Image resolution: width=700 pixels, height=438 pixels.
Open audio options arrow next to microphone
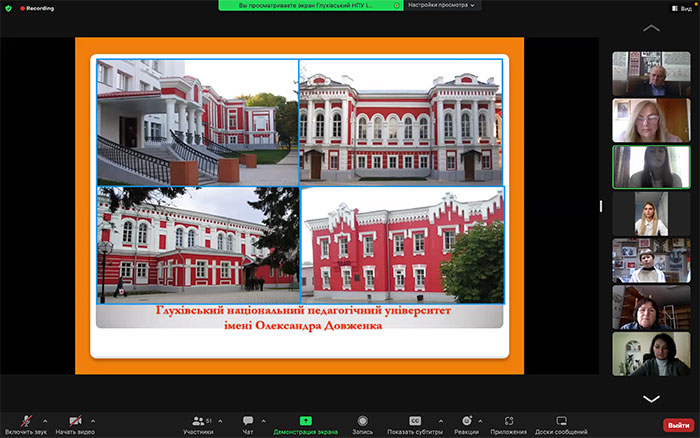[x=45, y=421]
